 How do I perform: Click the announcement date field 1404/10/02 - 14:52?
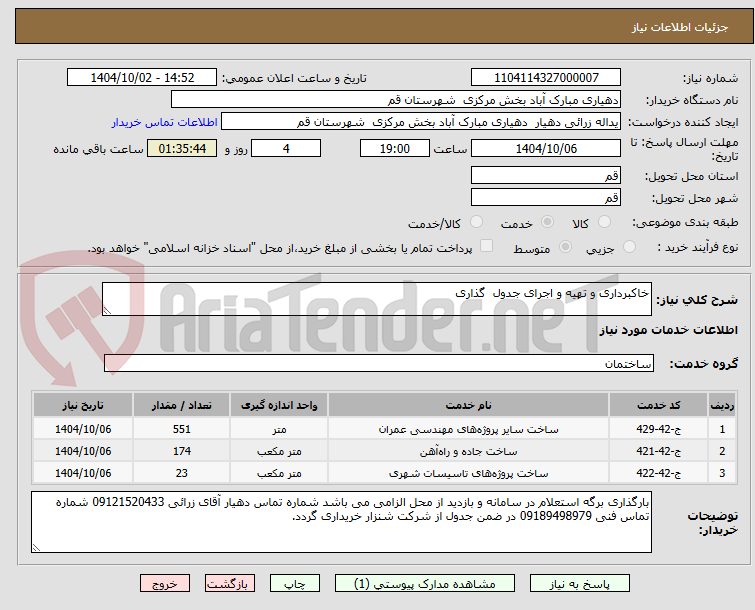click(x=142, y=78)
